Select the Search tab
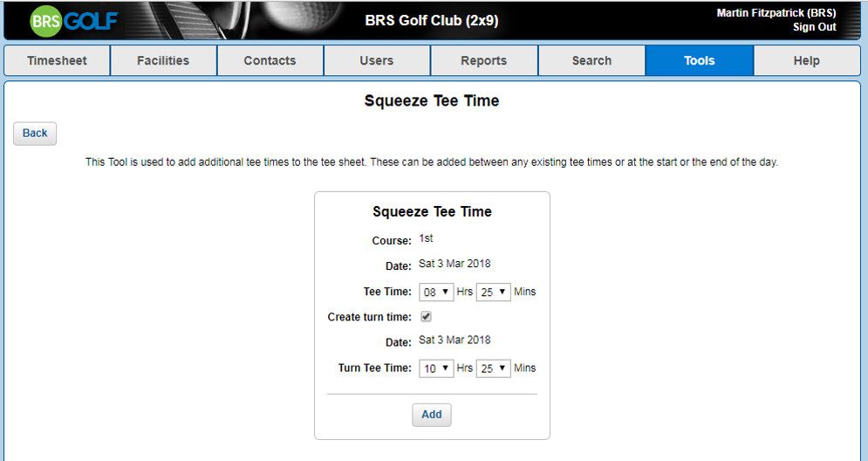The image size is (868, 461). (x=591, y=60)
